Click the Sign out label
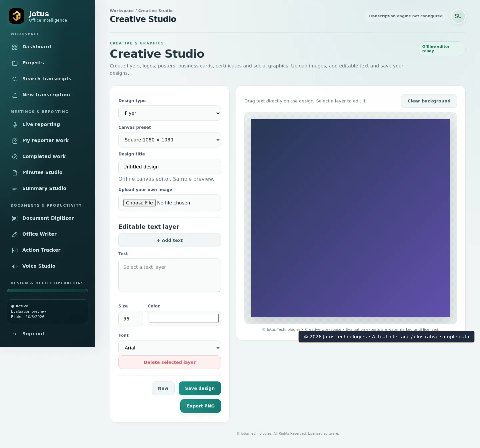 point(33,334)
